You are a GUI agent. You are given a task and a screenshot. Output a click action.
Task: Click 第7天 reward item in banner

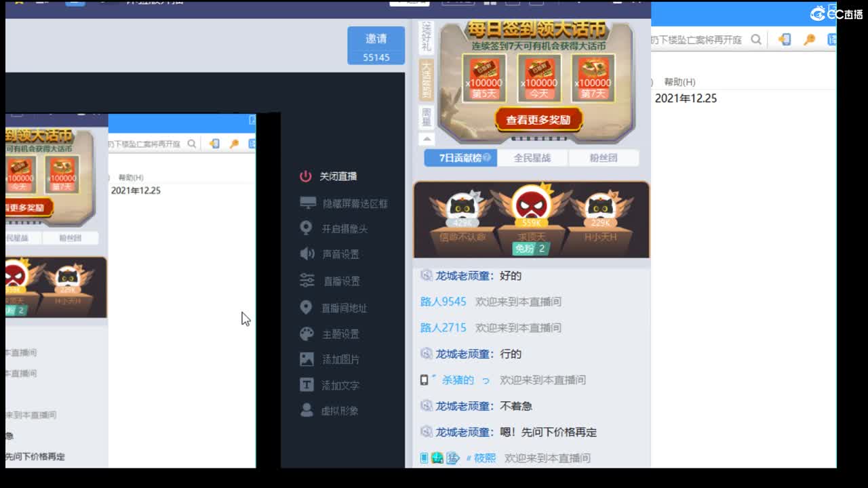point(593,78)
